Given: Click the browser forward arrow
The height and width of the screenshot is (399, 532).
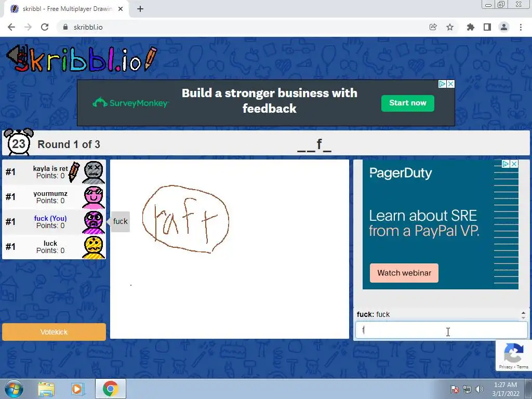Looking at the screenshot, I should [28, 27].
